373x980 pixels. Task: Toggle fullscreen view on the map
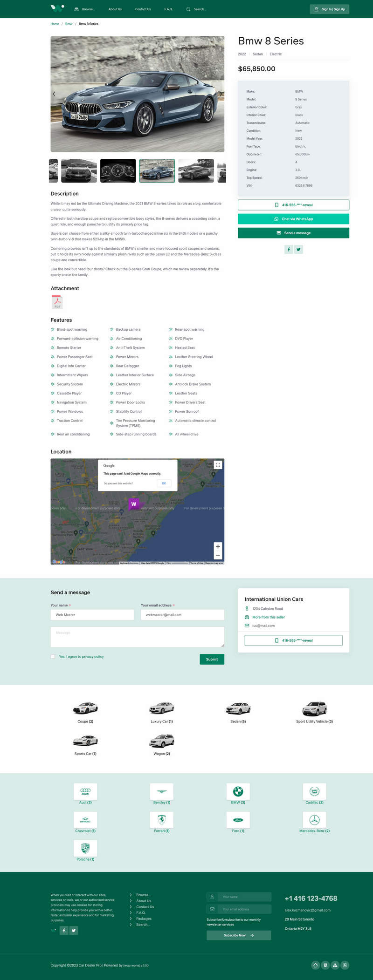[x=218, y=465]
